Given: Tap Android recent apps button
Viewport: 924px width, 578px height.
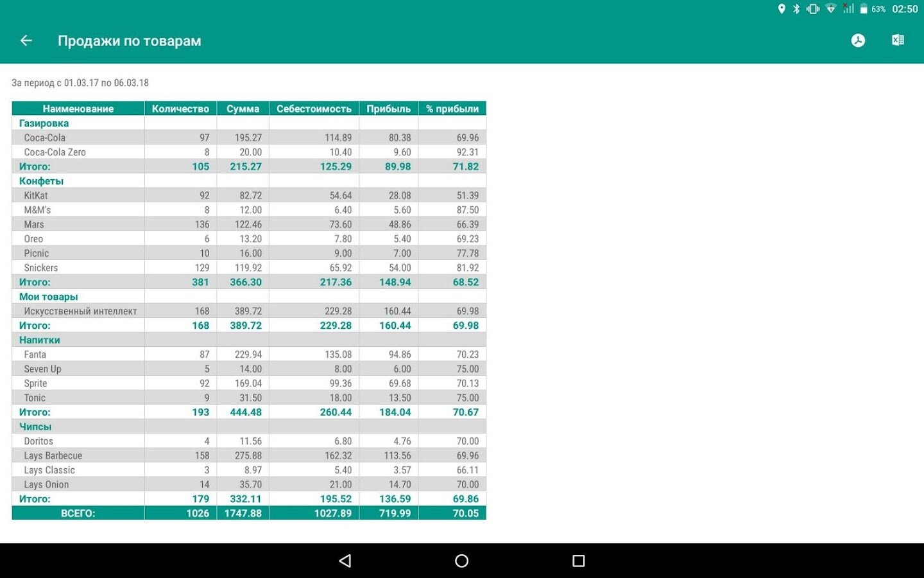Looking at the screenshot, I should (578, 561).
